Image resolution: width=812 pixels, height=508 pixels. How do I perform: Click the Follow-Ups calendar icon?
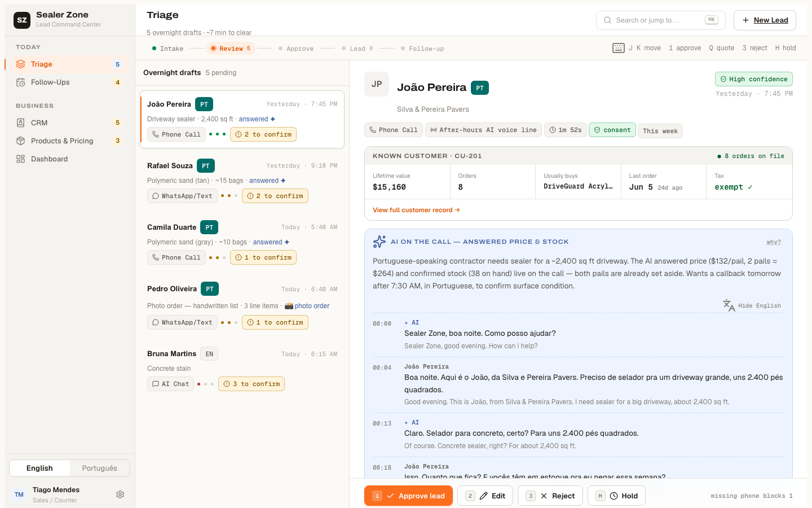pos(21,82)
